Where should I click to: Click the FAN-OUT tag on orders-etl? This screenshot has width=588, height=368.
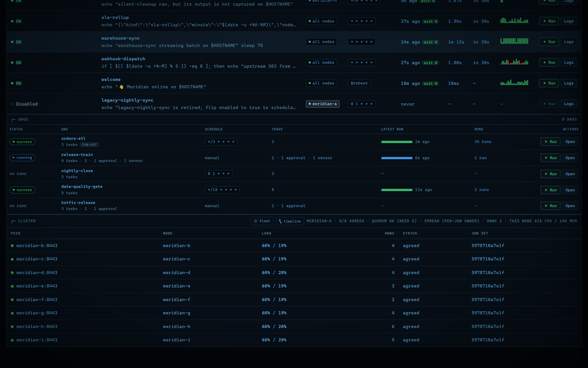tap(89, 145)
